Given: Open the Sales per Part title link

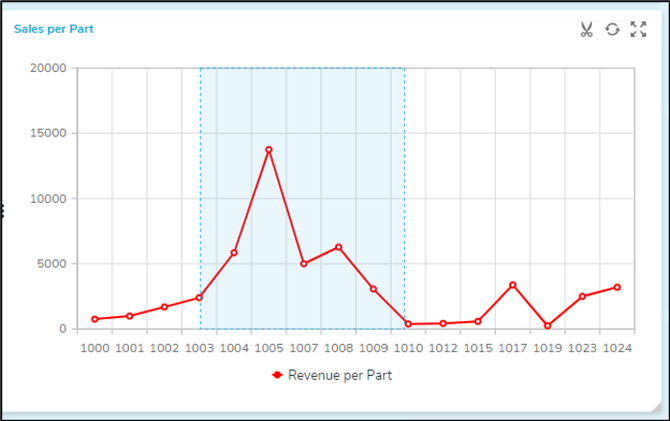Looking at the screenshot, I should coord(53,29).
